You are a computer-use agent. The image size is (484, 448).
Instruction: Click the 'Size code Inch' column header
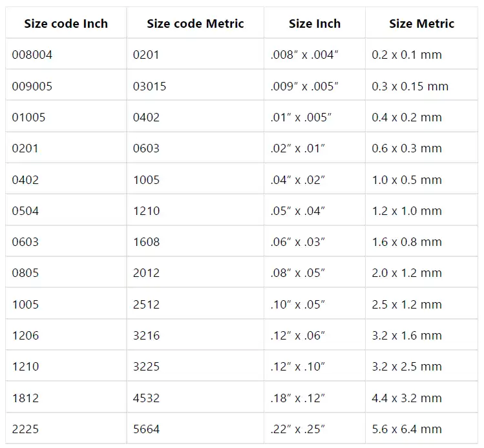click(66, 24)
